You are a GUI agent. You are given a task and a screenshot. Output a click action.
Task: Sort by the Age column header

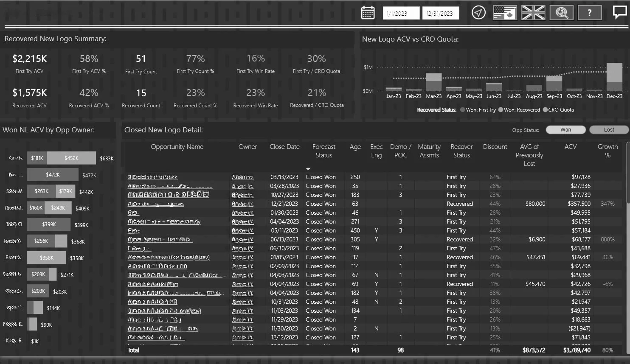click(355, 147)
